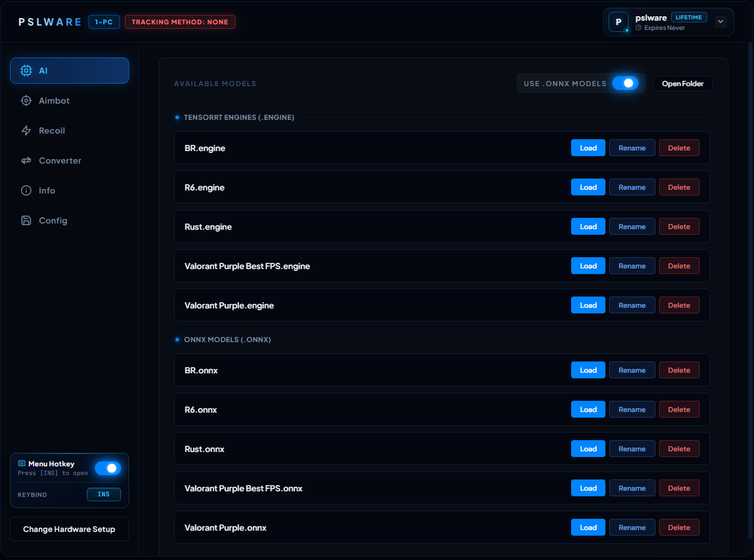Load the R6.engine model
The width and height of the screenshot is (754, 560).
(x=588, y=187)
